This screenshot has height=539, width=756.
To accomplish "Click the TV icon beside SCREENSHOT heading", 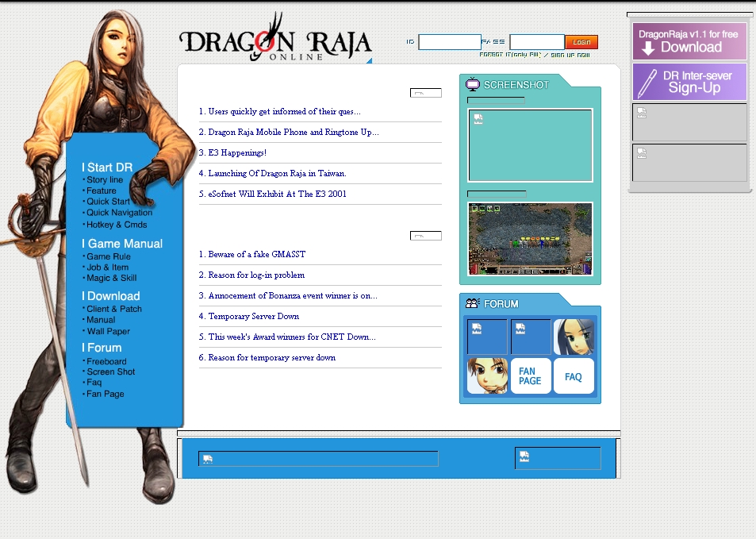I will 473,84.
